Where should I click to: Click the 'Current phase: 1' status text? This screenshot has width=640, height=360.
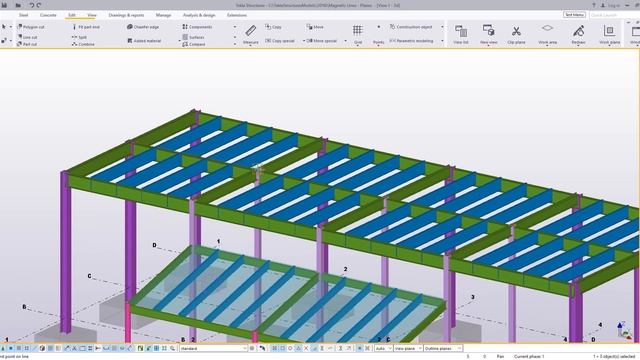[x=529, y=356]
